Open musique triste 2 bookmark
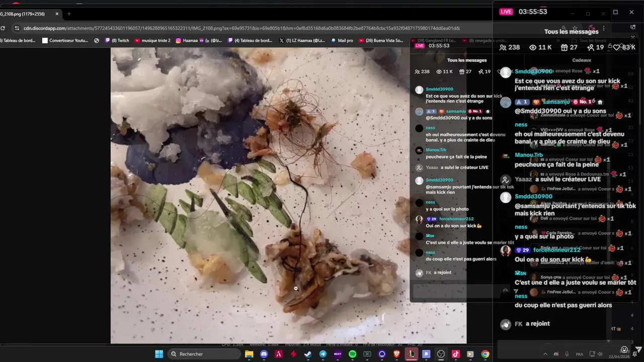Image resolution: width=644 pixels, height=362 pixels. click(152, 40)
